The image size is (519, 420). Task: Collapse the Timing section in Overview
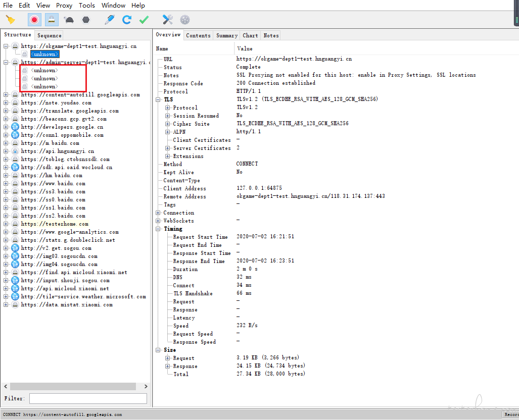tap(159, 229)
